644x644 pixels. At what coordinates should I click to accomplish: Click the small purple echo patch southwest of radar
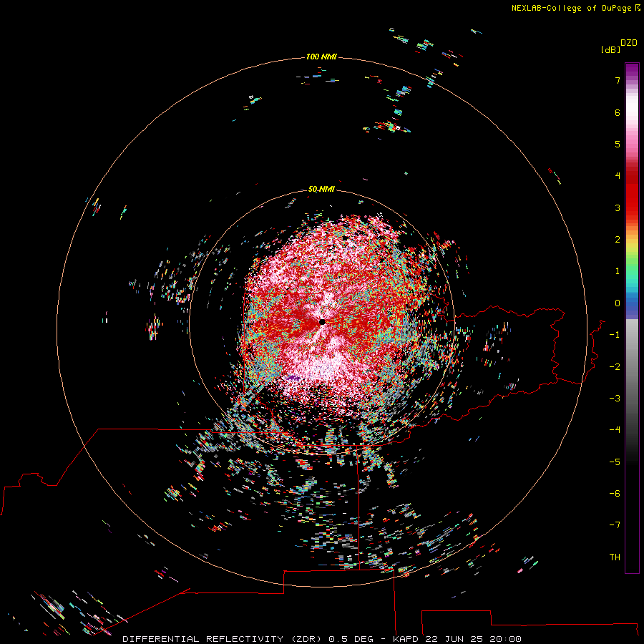293,377
